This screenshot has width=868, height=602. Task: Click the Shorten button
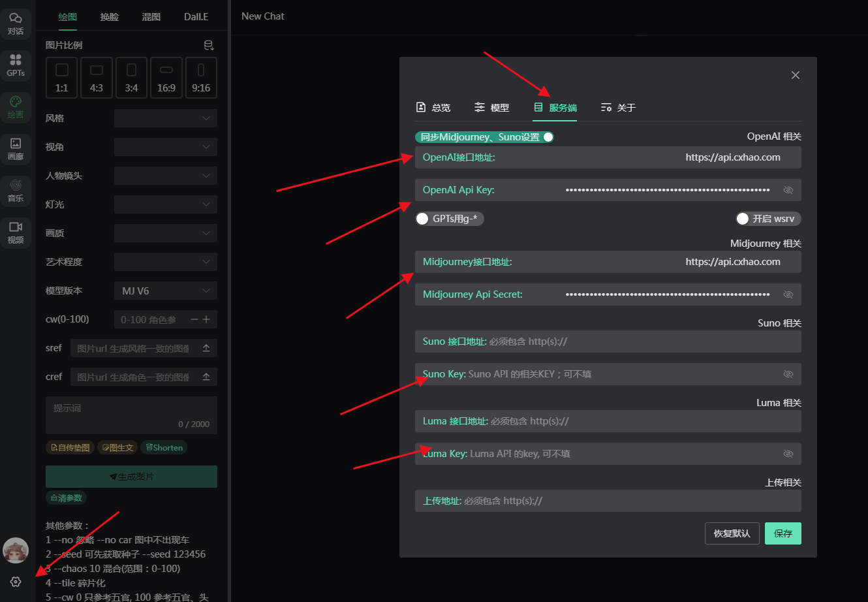point(164,448)
